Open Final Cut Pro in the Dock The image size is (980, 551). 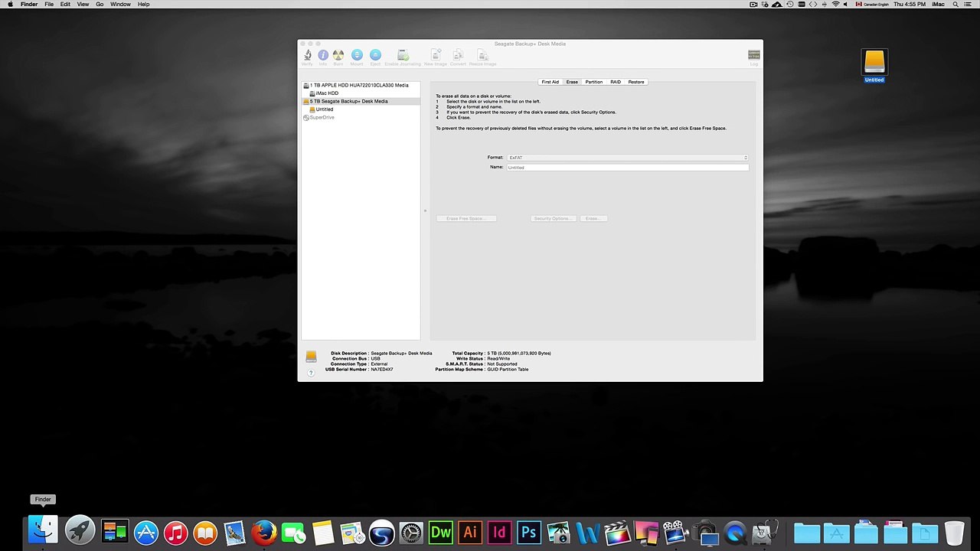coord(617,532)
